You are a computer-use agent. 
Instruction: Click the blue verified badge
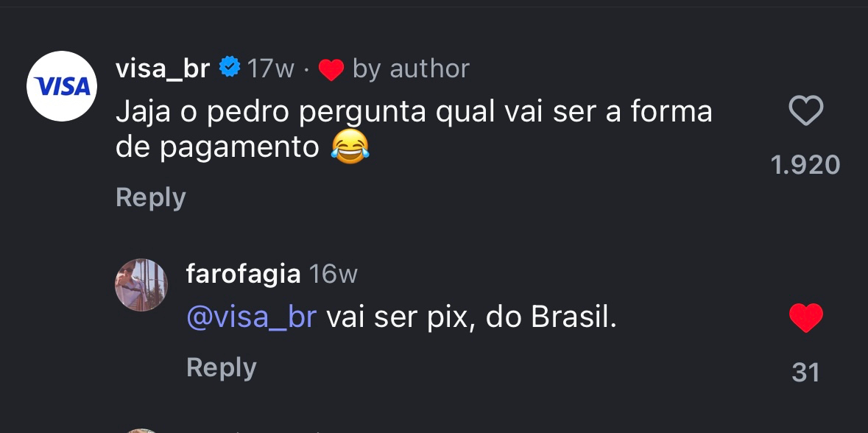pos(230,68)
